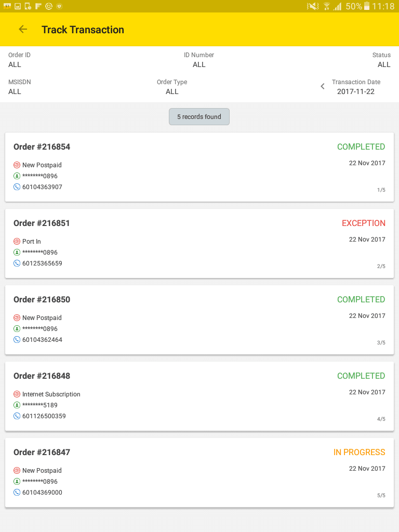The height and width of the screenshot is (532, 399).
Task: Go to the previous transaction date with the chevron
Action: pyautogui.click(x=323, y=86)
